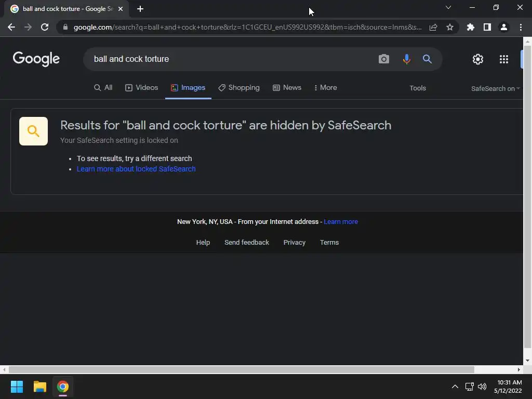Switch to the News tab

coord(287,87)
